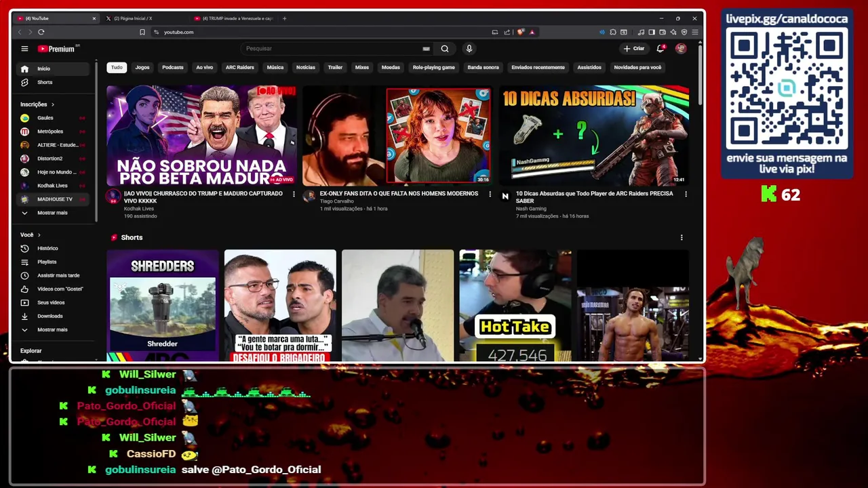
Task: Open Vídeos com "Gostei" list
Action: pos(54,289)
